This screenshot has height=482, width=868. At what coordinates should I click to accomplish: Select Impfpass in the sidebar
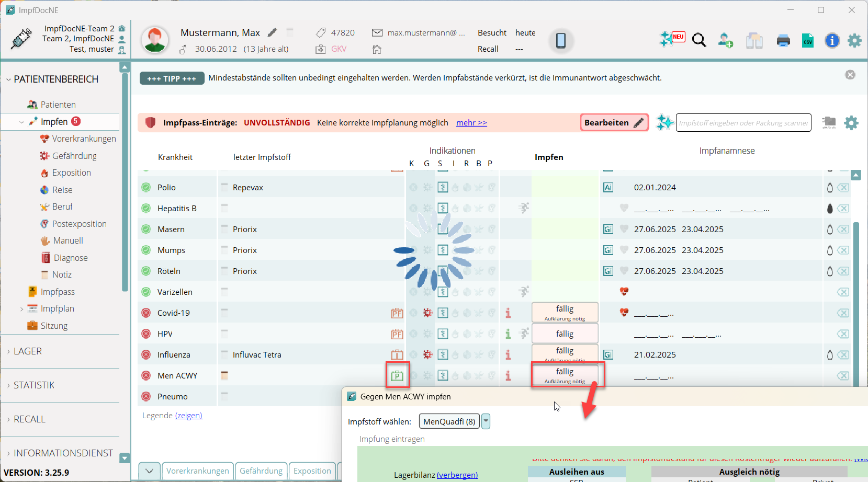click(58, 292)
